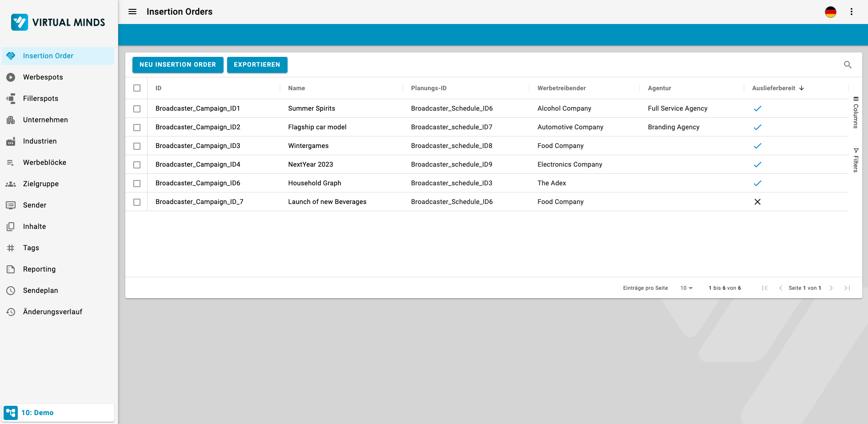Click the Werbespots play icon in sidebar
The width and height of the screenshot is (868, 424).
coord(11,77)
